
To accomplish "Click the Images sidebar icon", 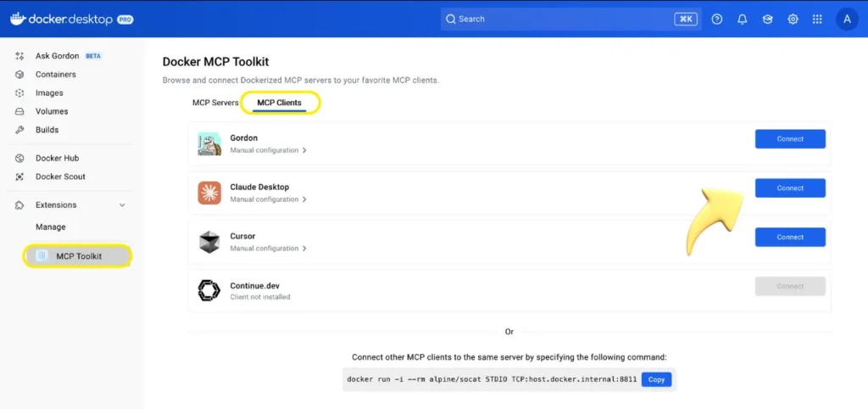I will pyautogui.click(x=19, y=93).
